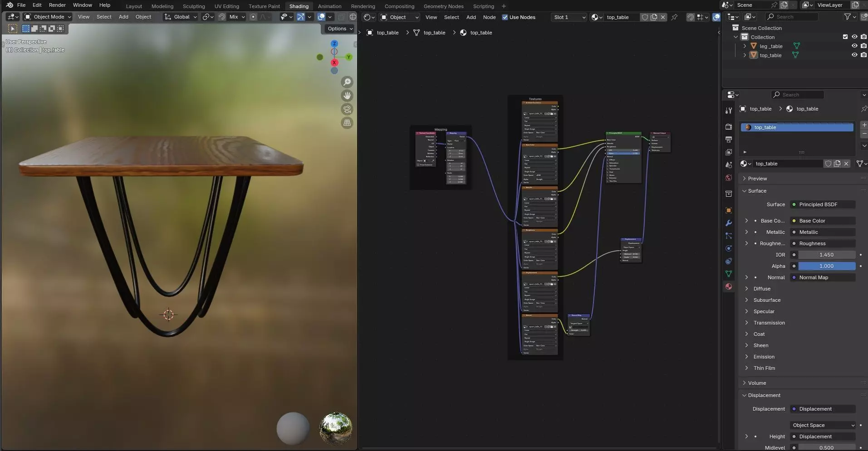This screenshot has width=868, height=451.
Task: Switch to the UV Editing workspace tab
Action: click(226, 6)
